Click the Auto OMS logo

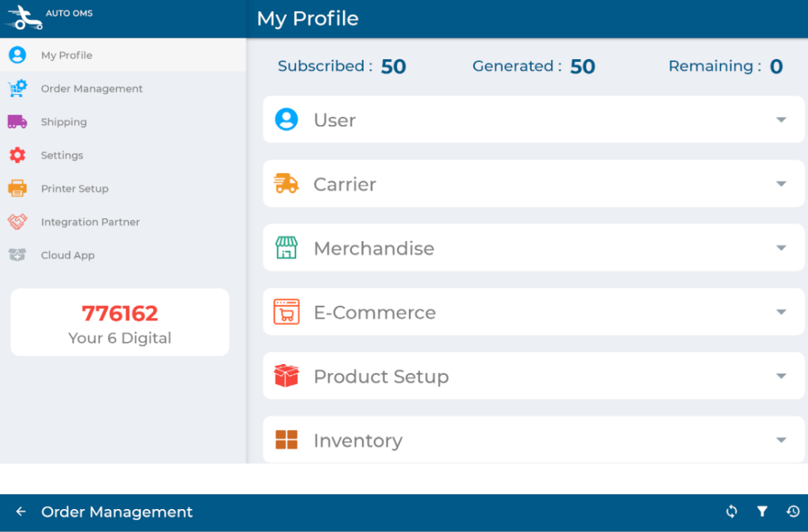(x=24, y=18)
